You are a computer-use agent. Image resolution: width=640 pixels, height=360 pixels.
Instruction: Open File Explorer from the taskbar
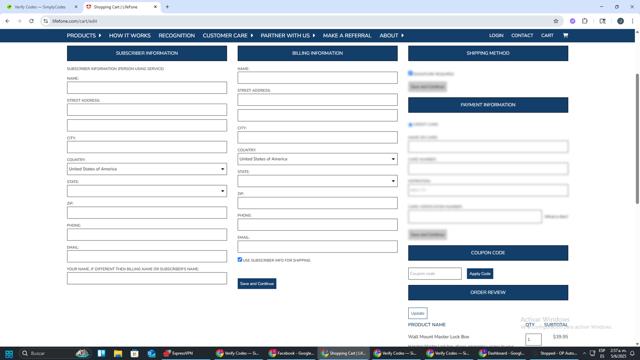point(118,353)
